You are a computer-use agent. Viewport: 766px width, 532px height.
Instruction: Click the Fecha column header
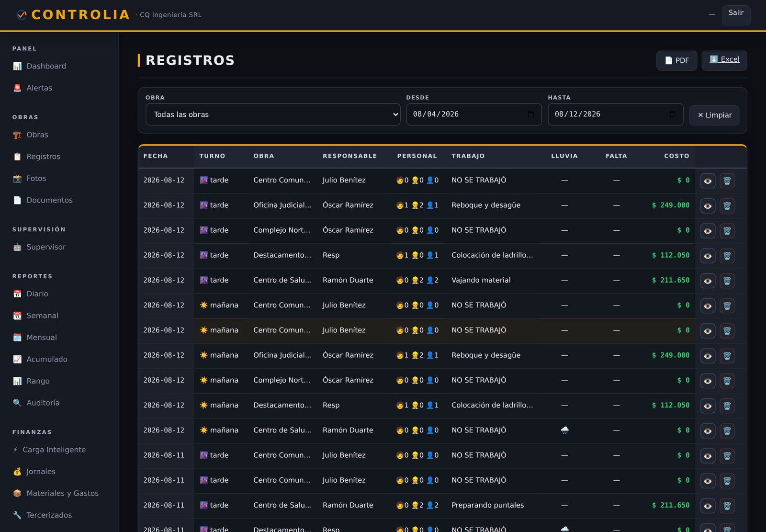pyautogui.click(x=156, y=156)
